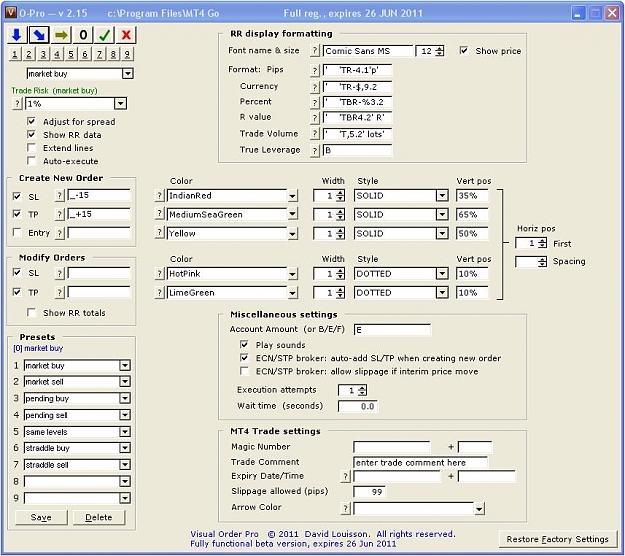
Task: Click the red X toolbar icon
Action: click(126, 35)
